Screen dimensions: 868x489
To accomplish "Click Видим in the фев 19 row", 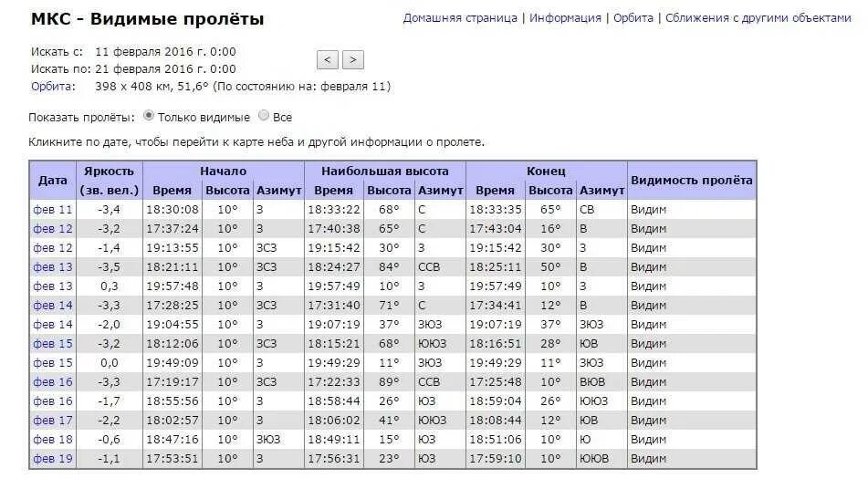I will click(x=648, y=459).
